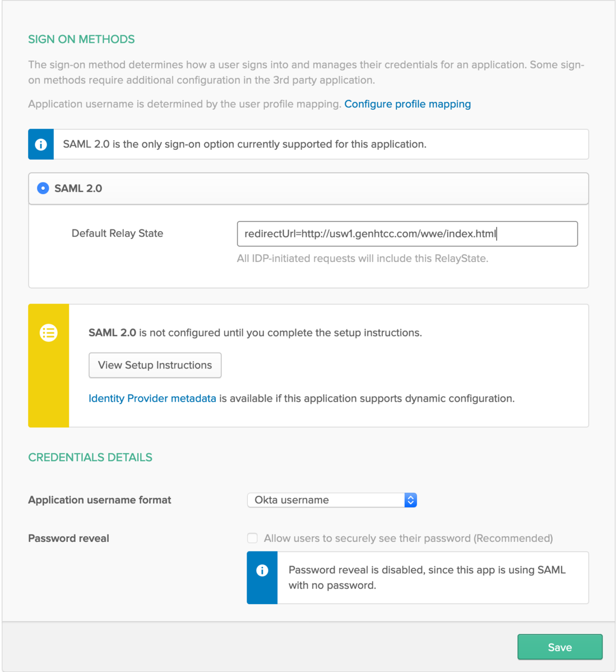Screen dimensions: 616x672
Task: Click the SIGN ON METHODS heading
Action: 81,39
